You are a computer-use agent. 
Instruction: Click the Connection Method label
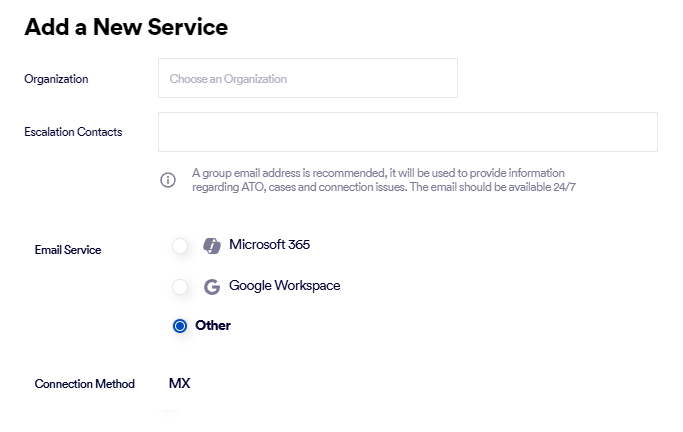tap(84, 384)
